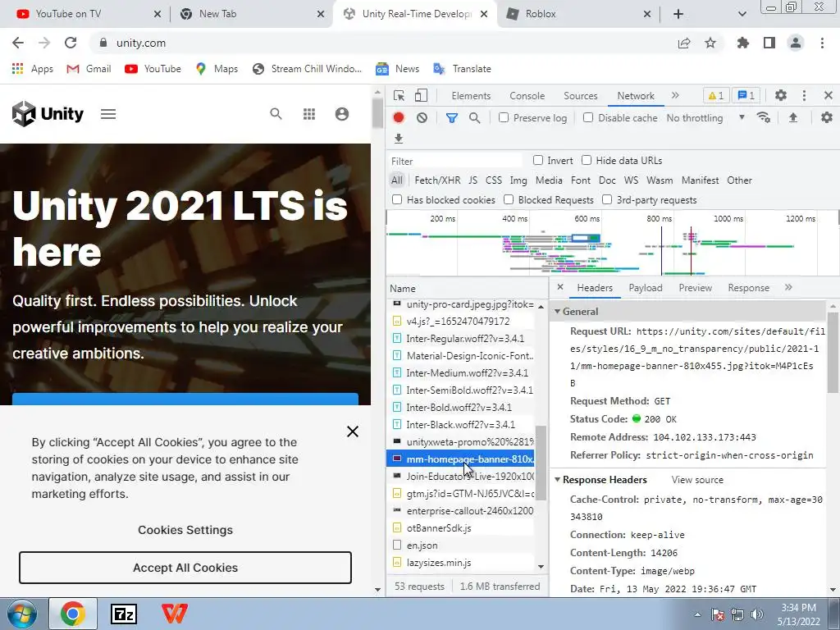Open the No throttling dropdown
The height and width of the screenshot is (630, 840).
pos(705,118)
